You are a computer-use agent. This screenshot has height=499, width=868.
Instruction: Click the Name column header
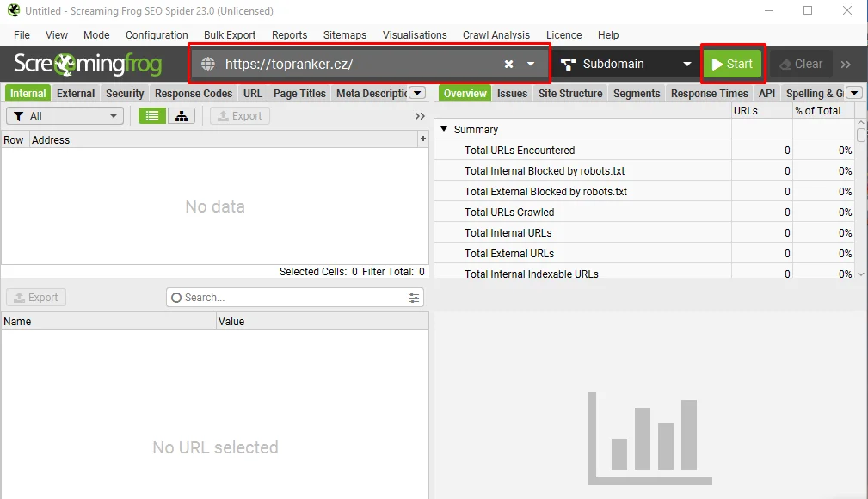(x=108, y=321)
